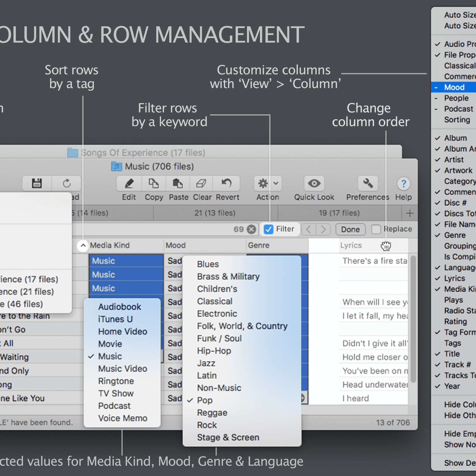476x476 pixels.
Task: Toggle Sorting column group in menu
Action: [x=454, y=120]
